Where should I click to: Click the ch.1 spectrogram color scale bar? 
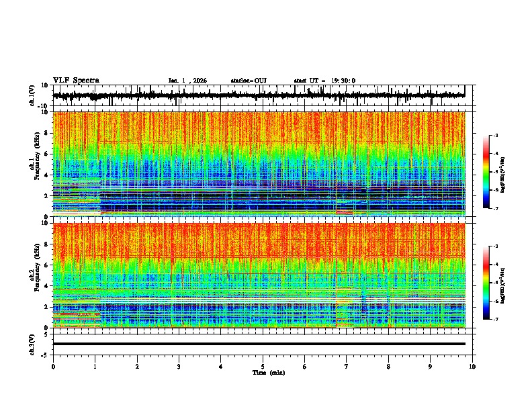[x=486, y=172]
